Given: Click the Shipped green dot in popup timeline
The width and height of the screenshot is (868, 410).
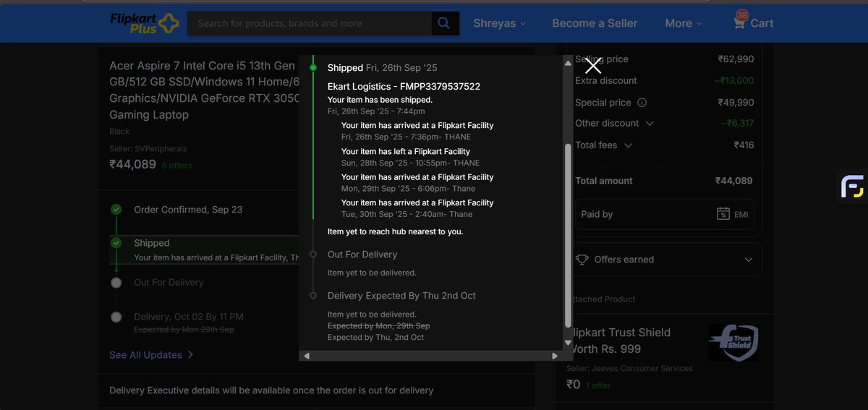Looking at the screenshot, I should (x=313, y=67).
